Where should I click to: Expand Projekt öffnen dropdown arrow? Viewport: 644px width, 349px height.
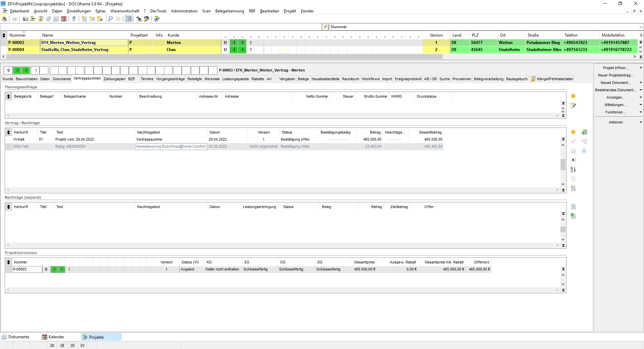point(641,68)
